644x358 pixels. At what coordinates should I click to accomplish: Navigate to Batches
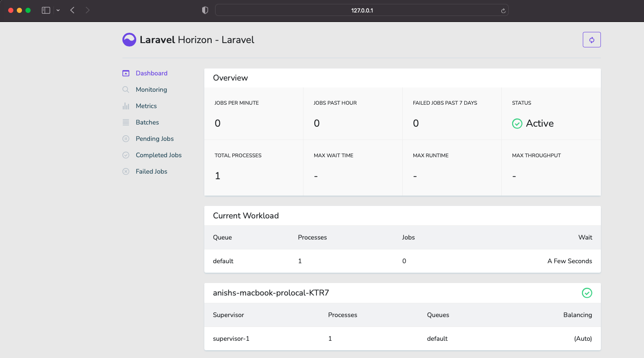[x=147, y=122]
